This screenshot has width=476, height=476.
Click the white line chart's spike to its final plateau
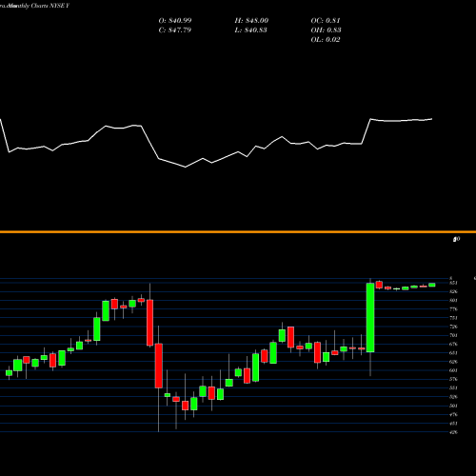click(x=366, y=131)
